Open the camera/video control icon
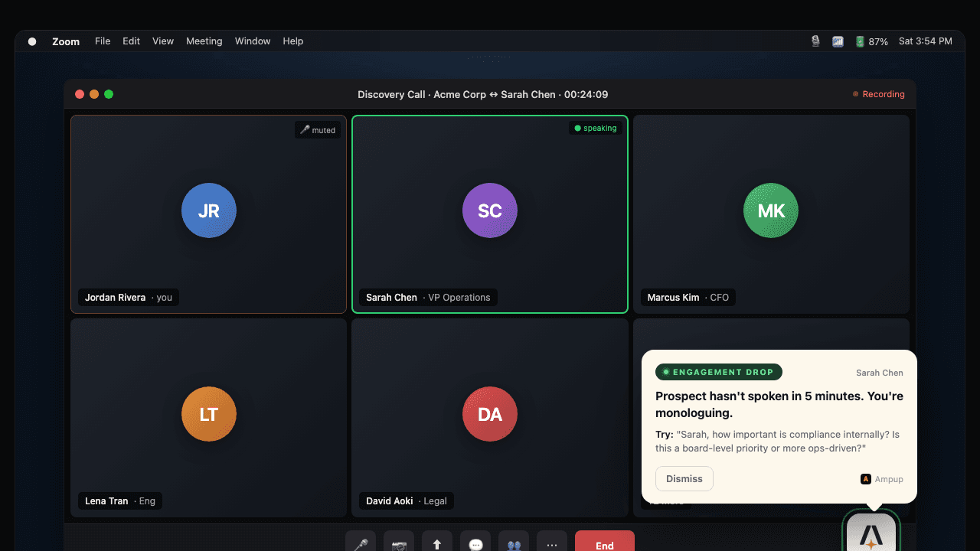Viewport: 980px width, 551px height. click(x=398, y=543)
